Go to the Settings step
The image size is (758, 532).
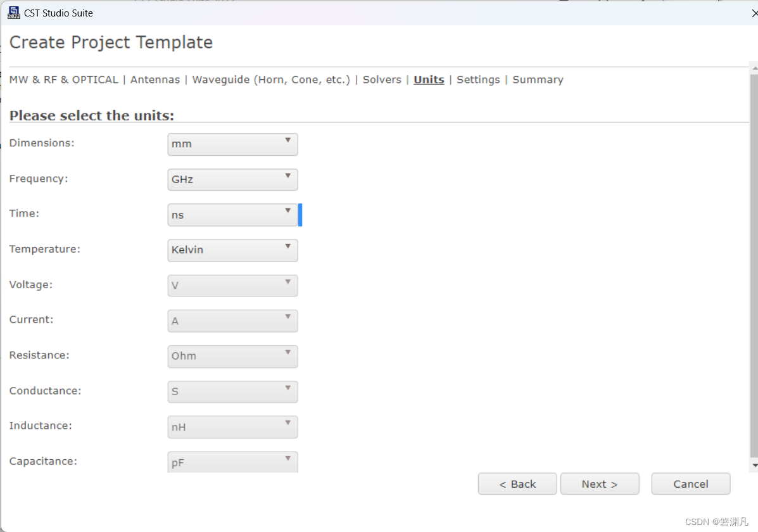point(478,80)
